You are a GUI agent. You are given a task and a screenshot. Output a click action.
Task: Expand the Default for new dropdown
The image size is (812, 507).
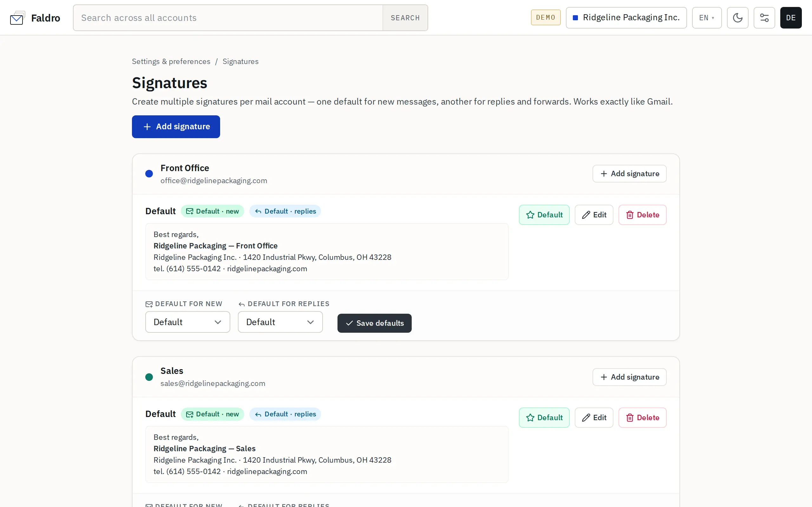point(187,322)
